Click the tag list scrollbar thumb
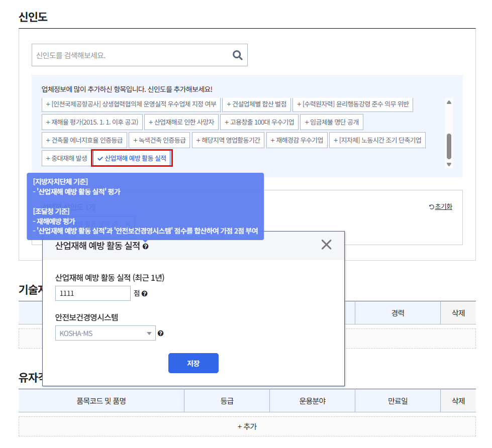This screenshot has height=448, width=492. 449,147
